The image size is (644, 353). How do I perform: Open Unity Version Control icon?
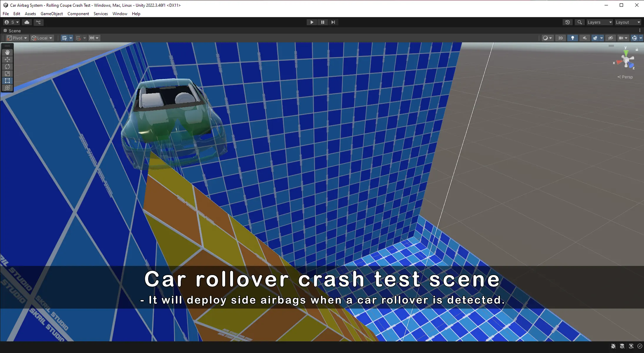(38, 22)
